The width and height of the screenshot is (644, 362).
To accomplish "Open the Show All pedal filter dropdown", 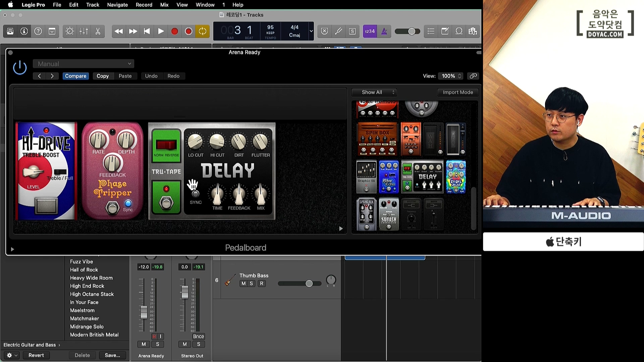I will click(374, 92).
